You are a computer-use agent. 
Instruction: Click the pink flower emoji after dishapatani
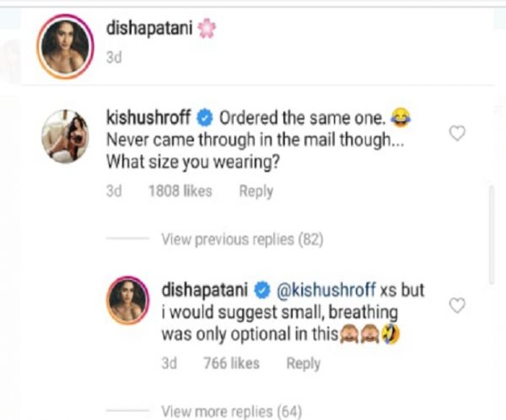pyautogui.click(x=207, y=29)
